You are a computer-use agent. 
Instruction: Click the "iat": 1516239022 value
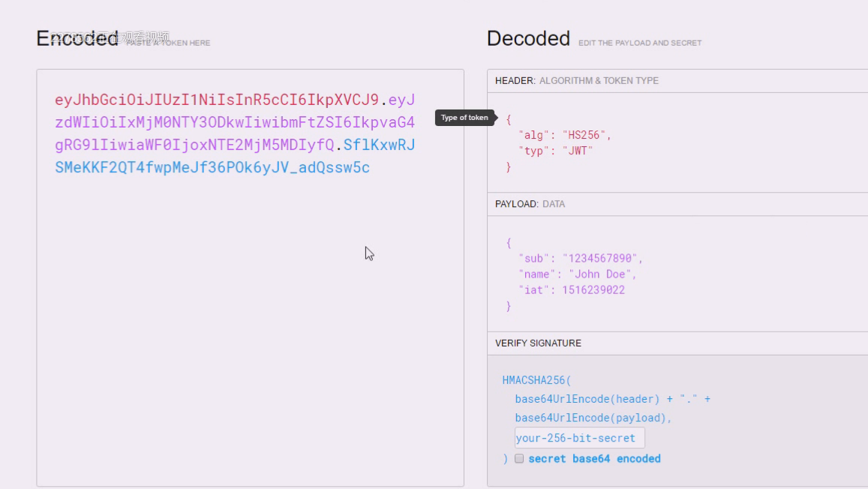[x=593, y=289]
